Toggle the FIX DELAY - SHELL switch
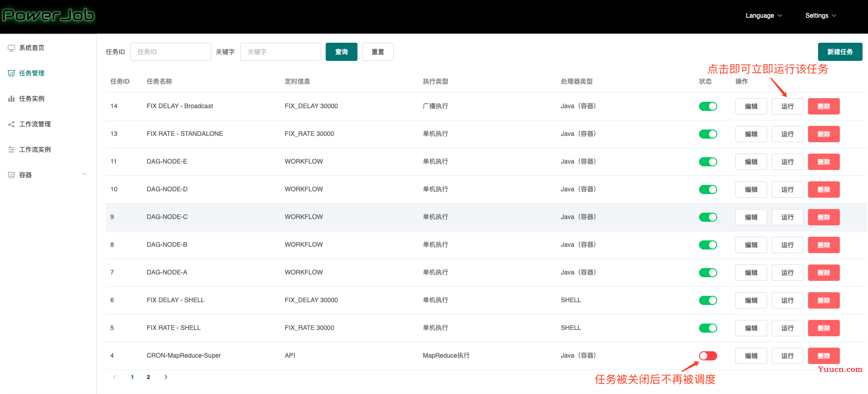Image resolution: width=868 pixels, height=394 pixels. pyautogui.click(x=708, y=300)
